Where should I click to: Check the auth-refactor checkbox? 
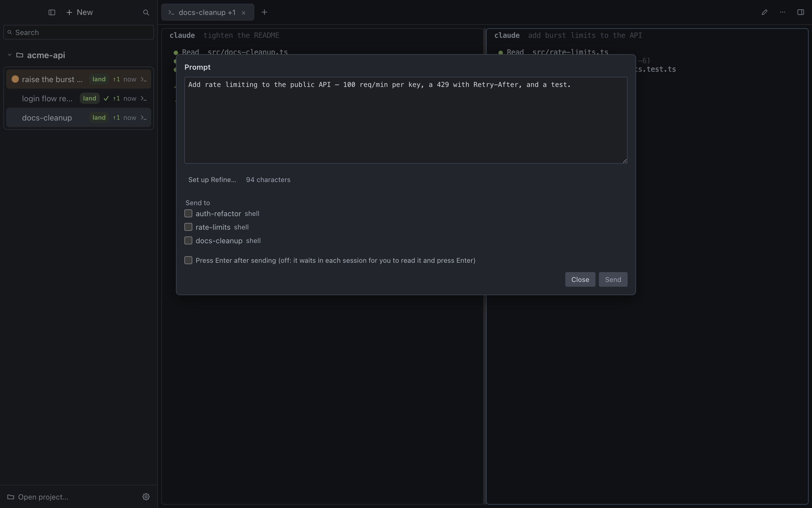coord(188,213)
